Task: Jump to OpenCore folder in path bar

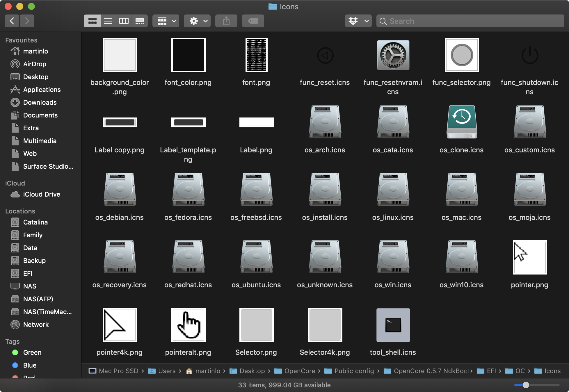Action: [299, 371]
